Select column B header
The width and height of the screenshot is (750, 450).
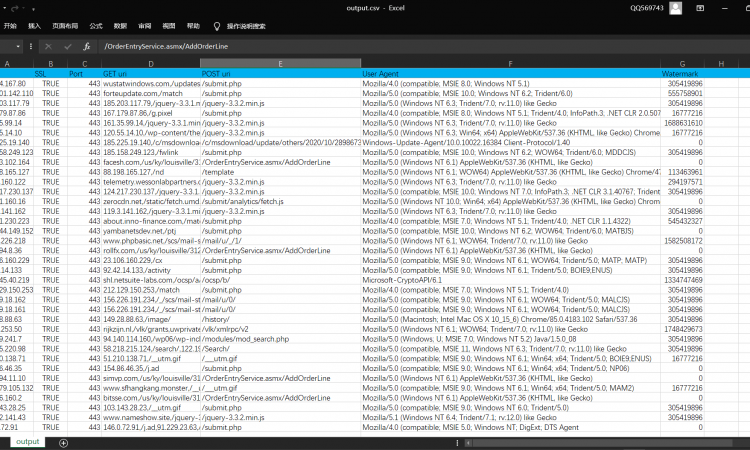(x=51, y=64)
